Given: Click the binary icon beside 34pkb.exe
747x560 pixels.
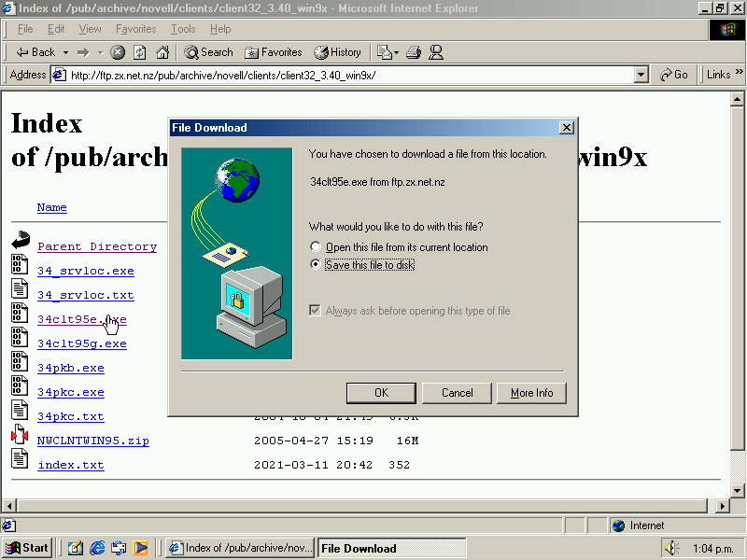Looking at the screenshot, I should coord(20,361).
